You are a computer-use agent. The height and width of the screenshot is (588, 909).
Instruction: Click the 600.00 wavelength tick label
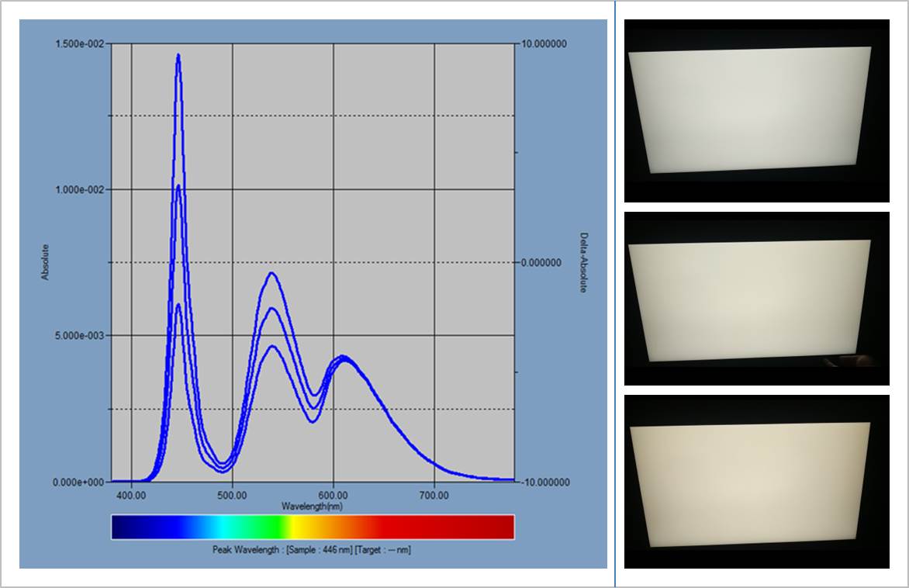pyautogui.click(x=334, y=495)
